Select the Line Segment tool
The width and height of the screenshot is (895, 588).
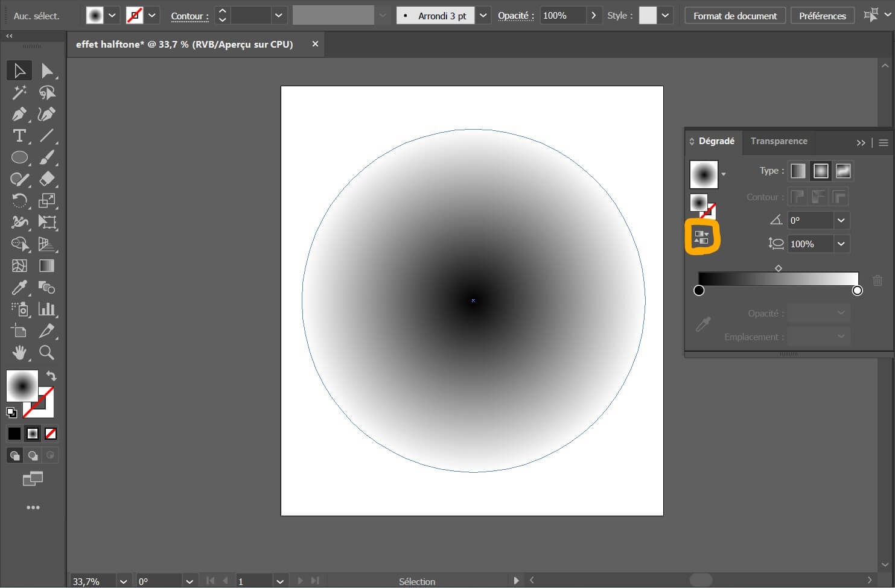coord(47,136)
